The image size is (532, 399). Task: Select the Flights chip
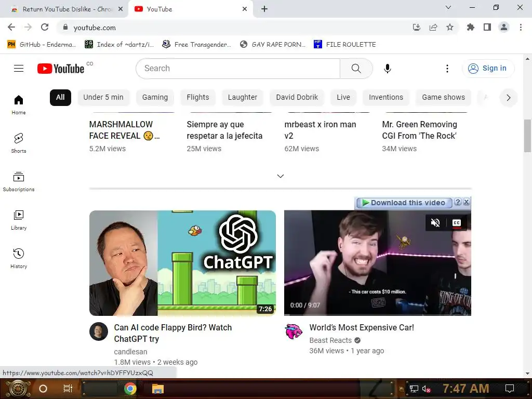(x=198, y=97)
